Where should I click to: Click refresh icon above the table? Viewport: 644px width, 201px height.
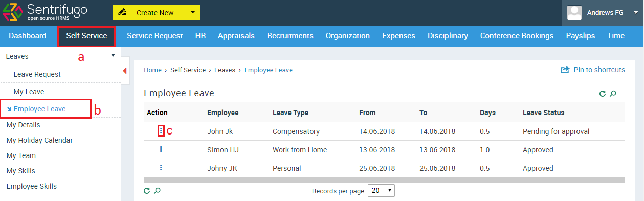603,94
